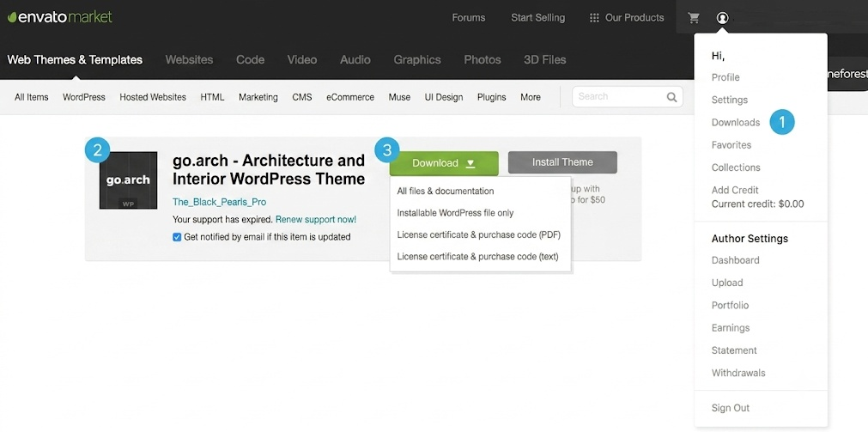Select the Web Themes & Templates tab
The image size is (868, 432).
coord(75,60)
